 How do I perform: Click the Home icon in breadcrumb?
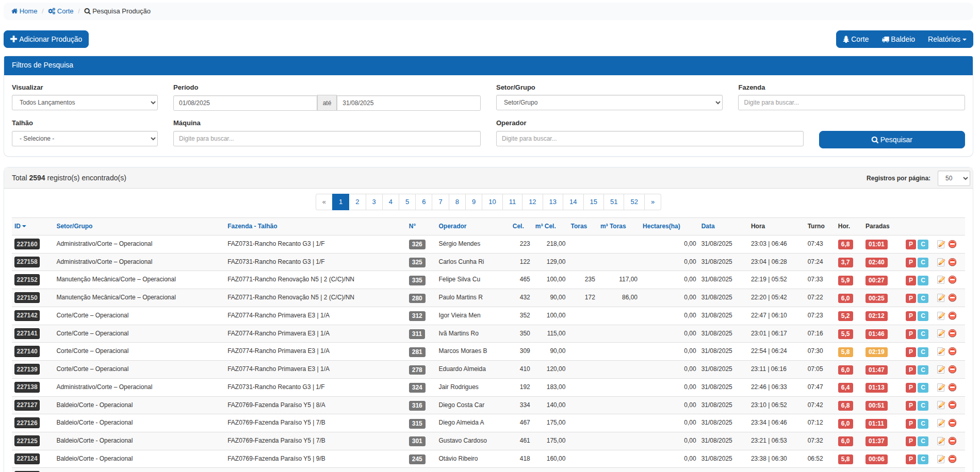[14, 11]
